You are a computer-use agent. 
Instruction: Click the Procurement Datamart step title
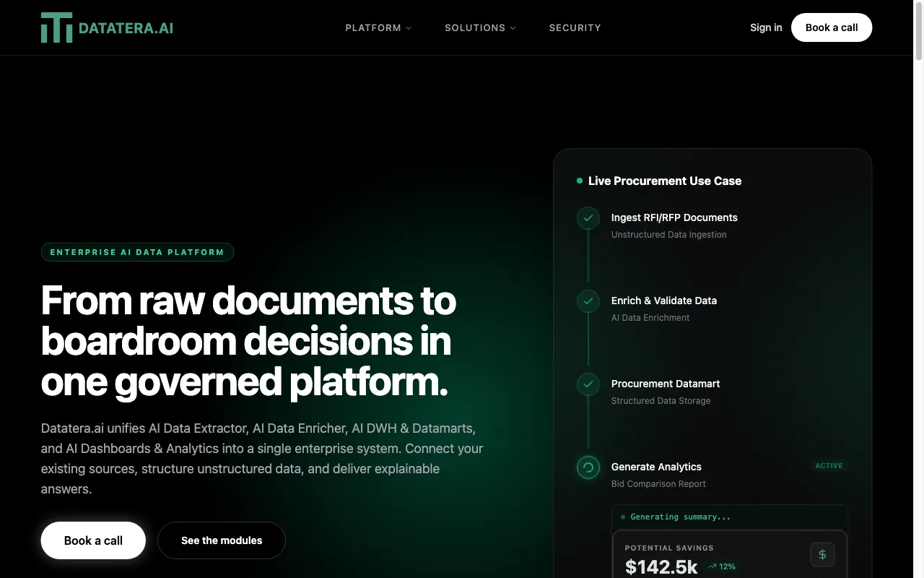coord(666,384)
